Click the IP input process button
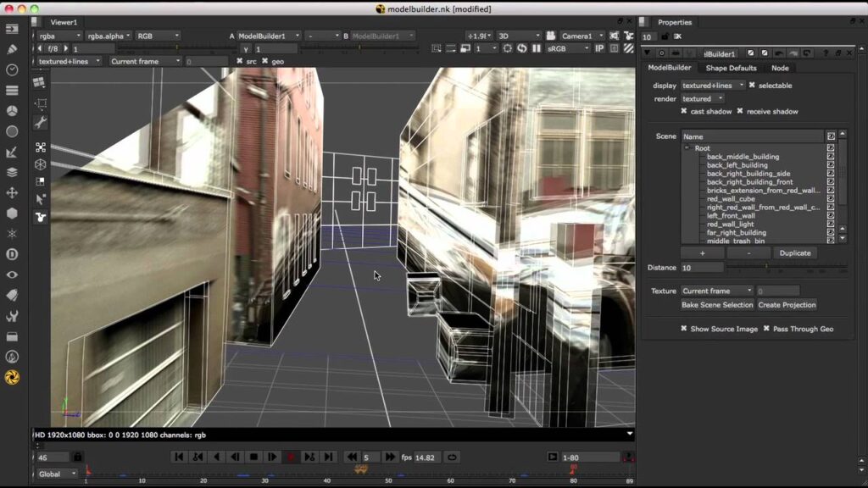The height and width of the screenshot is (488, 868). pyautogui.click(x=599, y=48)
